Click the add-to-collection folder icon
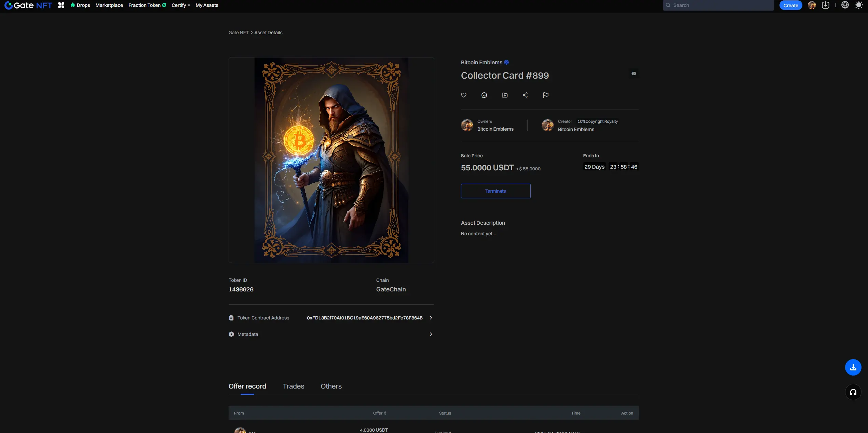Screen dimensions: 868x433 coord(505,95)
